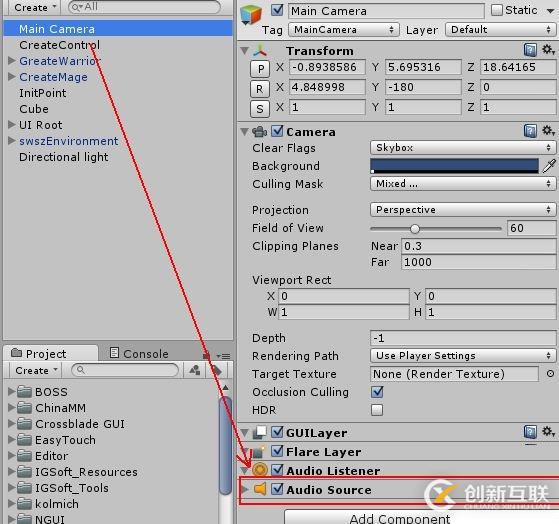
Task: Collapse the Transform component foldout
Action: [245, 51]
